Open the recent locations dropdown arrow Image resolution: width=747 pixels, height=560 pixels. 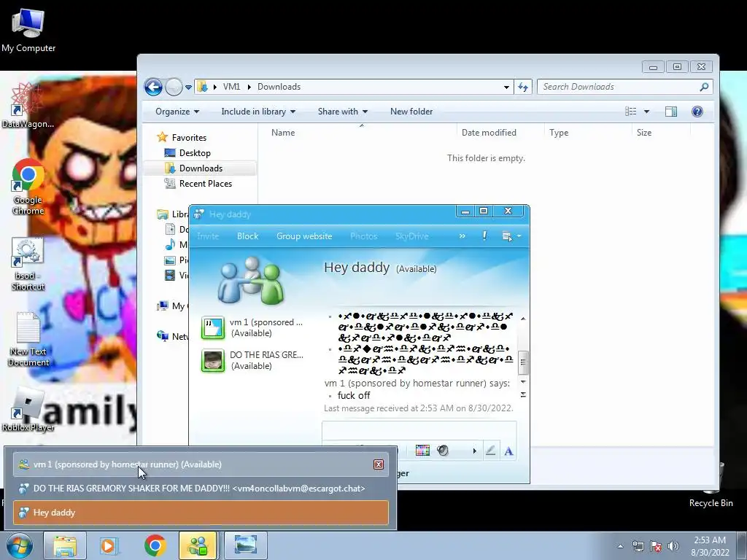pos(189,87)
